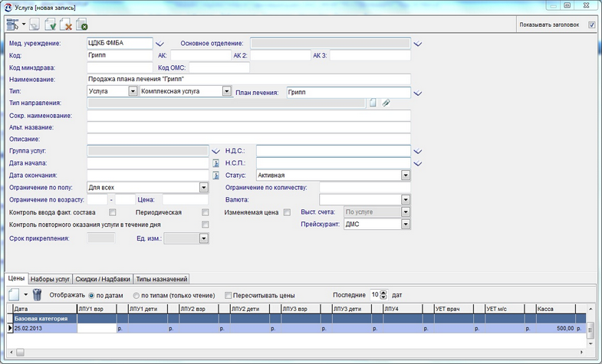Screen dimensions: 602x364
Task: Select the 25.02.2013 date cell
Action: [x=45, y=328]
